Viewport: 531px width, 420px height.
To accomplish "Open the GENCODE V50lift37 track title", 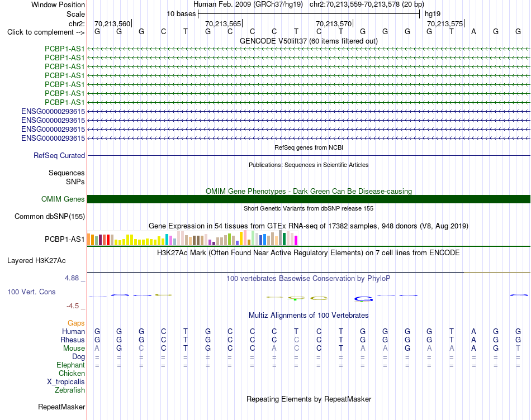I will [x=309, y=41].
